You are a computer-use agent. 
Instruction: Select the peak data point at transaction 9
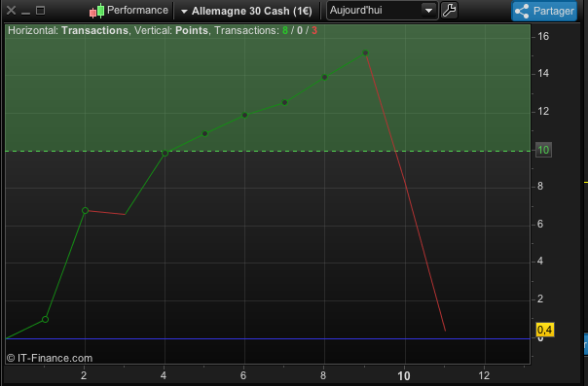coord(366,53)
